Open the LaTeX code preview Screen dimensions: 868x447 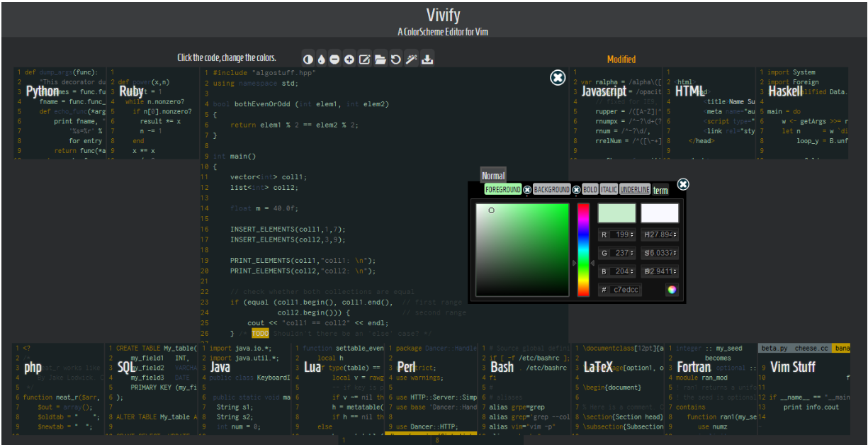619,389
